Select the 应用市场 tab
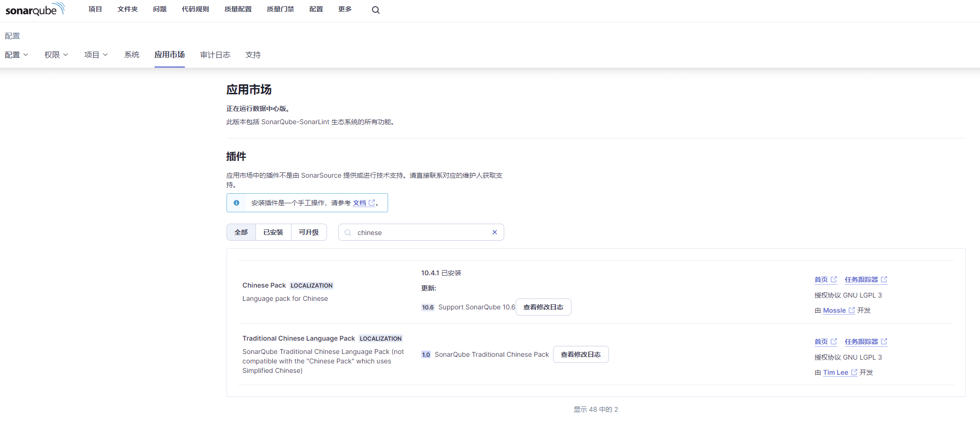The width and height of the screenshot is (980, 434). point(170,55)
